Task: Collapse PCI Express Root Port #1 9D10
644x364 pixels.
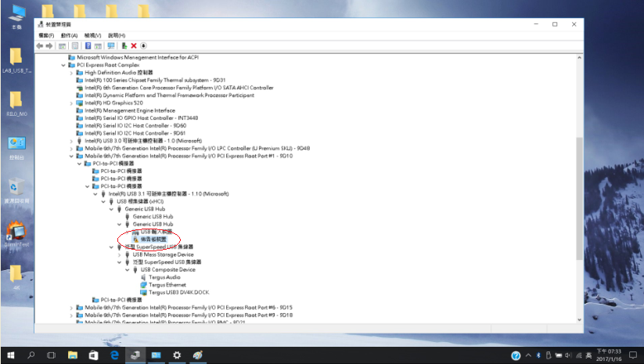Action: [x=71, y=156]
